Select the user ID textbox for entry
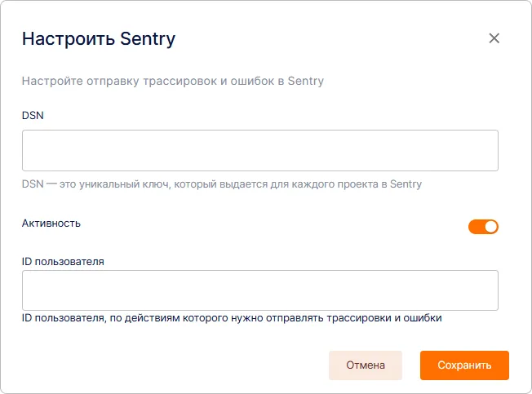532x394 pixels. [x=259, y=290]
